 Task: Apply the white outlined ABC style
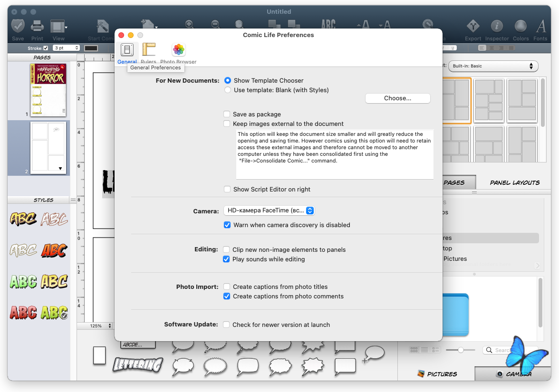point(23,250)
